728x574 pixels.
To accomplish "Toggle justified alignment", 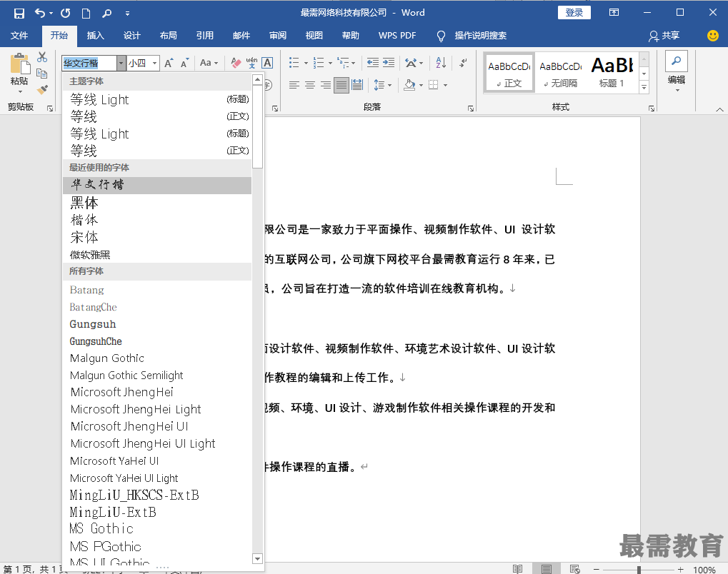I will coord(341,85).
